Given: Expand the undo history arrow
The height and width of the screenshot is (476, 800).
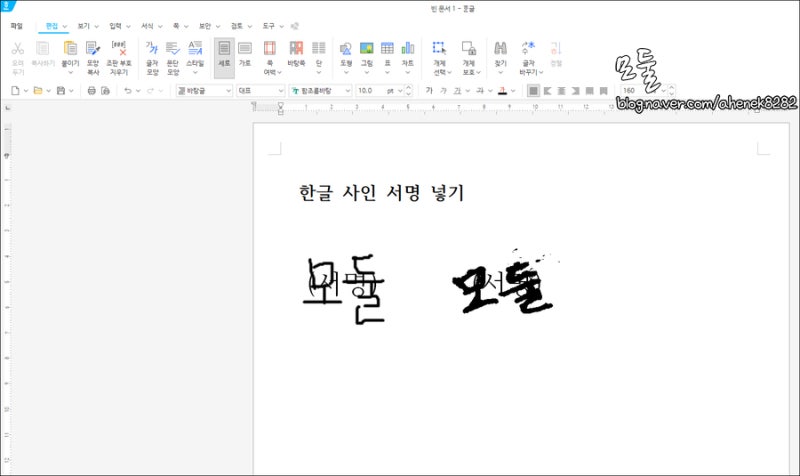Looking at the screenshot, I should pyautogui.click(x=138, y=91).
